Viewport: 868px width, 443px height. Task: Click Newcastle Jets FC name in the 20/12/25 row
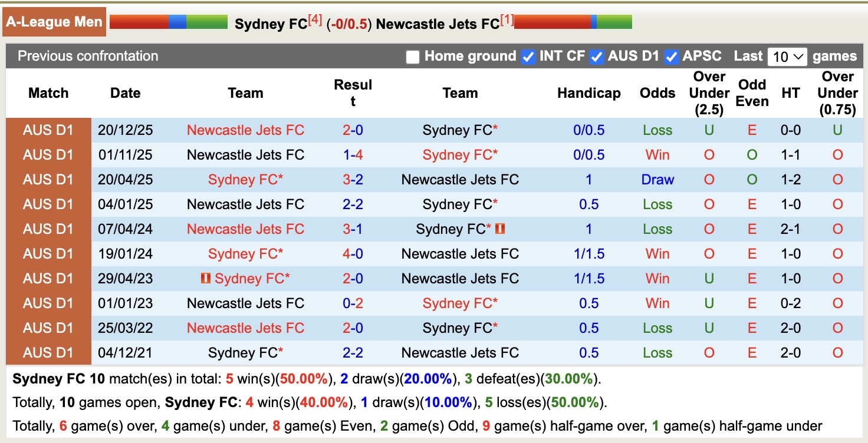coord(245,130)
